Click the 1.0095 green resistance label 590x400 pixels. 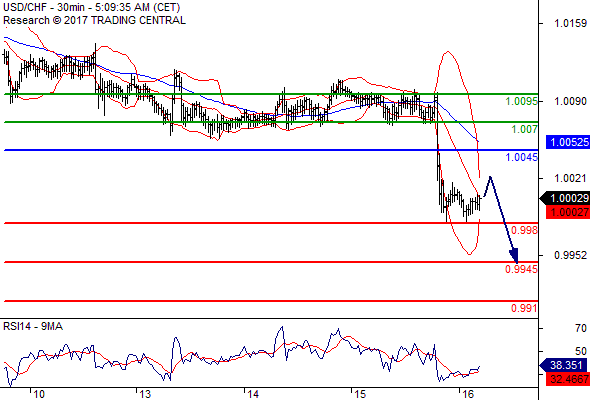pyautogui.click(x=521, y=101)
